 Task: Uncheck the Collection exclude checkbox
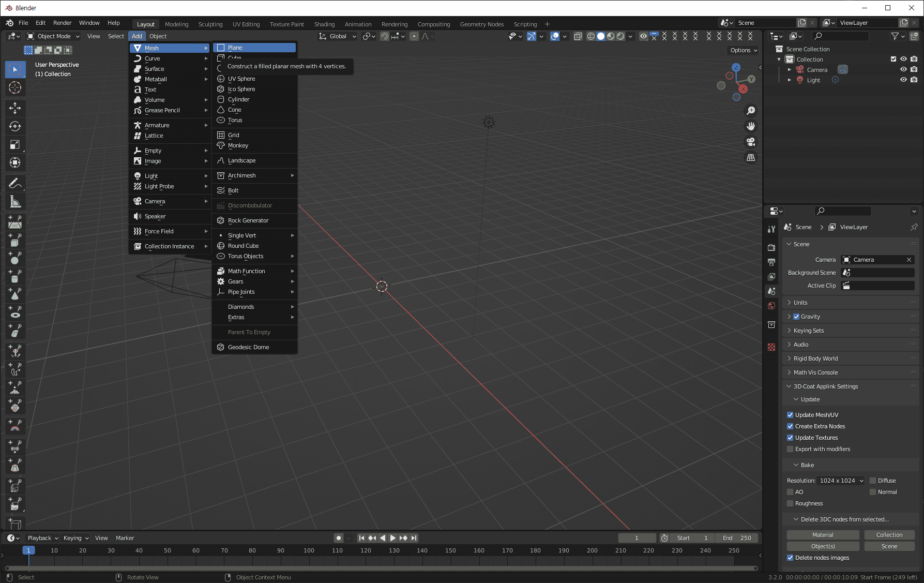tap(893, 59)
